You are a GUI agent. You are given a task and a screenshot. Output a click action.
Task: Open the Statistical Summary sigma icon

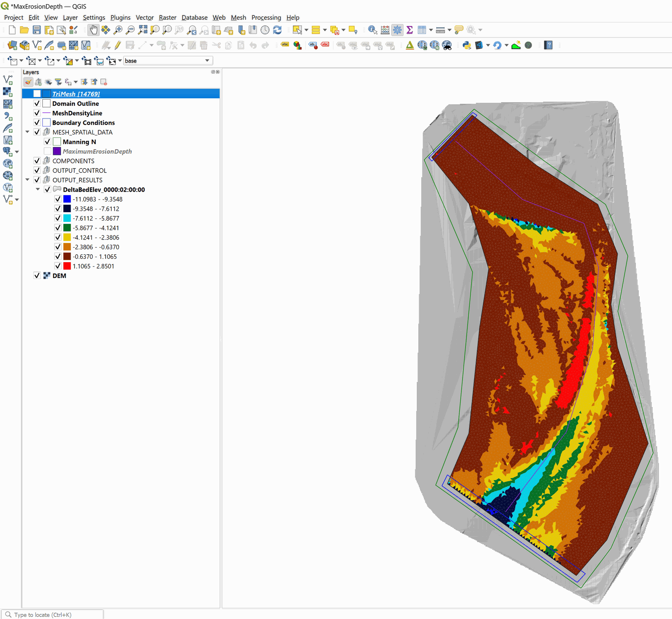(x=409, y=30)
